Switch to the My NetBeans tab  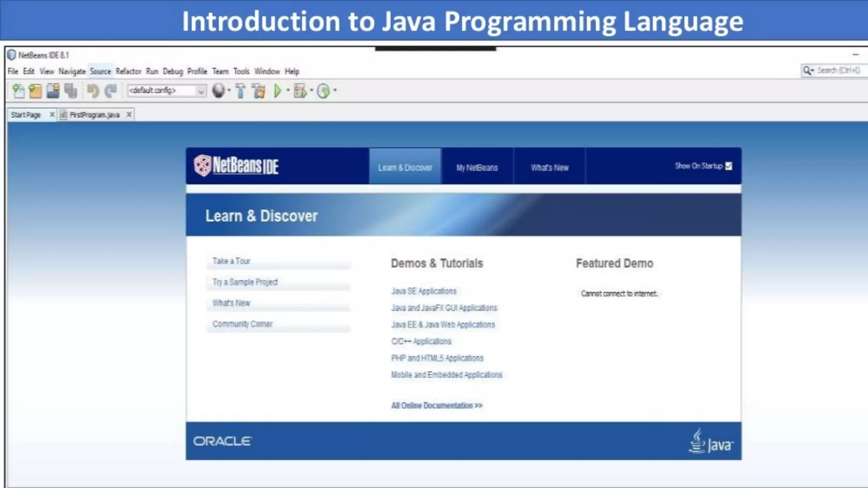click(477, 168)
